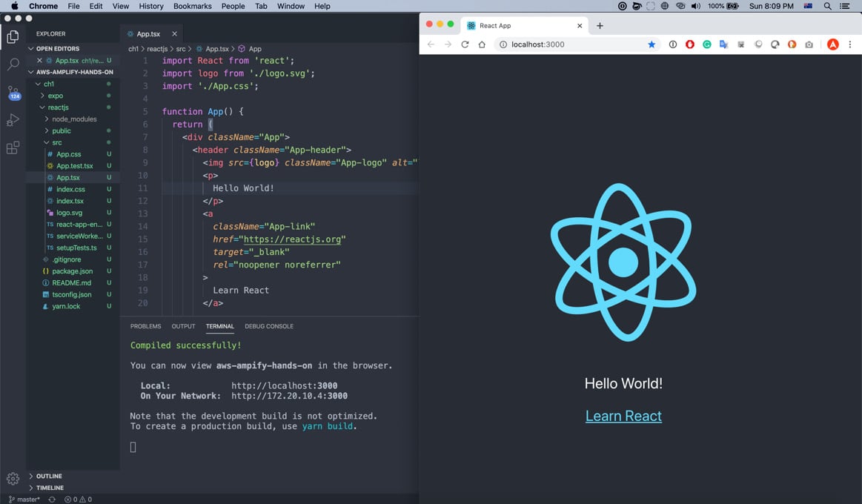Reload the localhost:3000 page
Image resolution: width=862 pixels, height=504 pixels.
point(465,44)
